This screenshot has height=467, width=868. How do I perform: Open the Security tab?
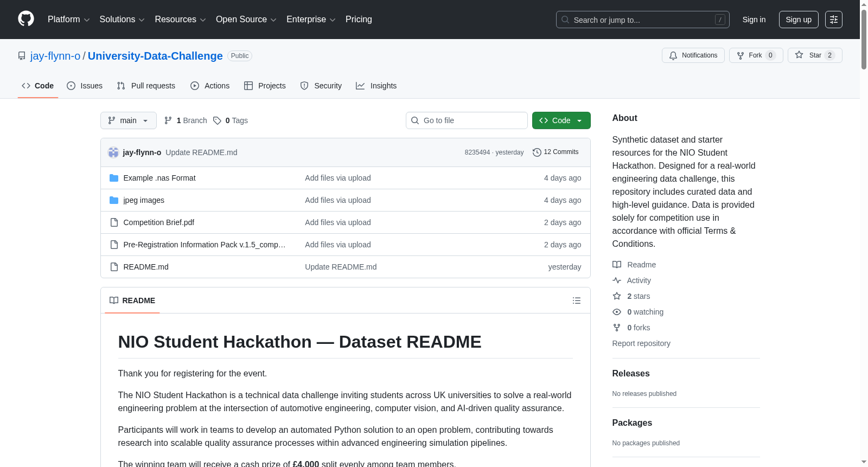click(x=321, y=86)
